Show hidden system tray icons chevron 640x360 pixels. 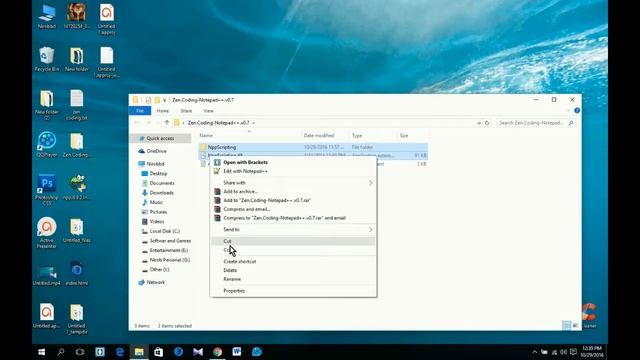pos(535,352)
